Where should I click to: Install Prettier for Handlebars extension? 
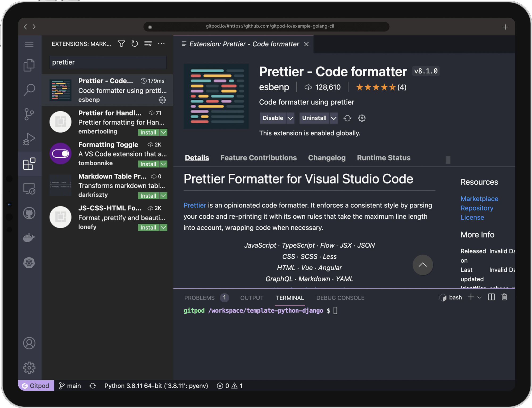click(148, 132)
